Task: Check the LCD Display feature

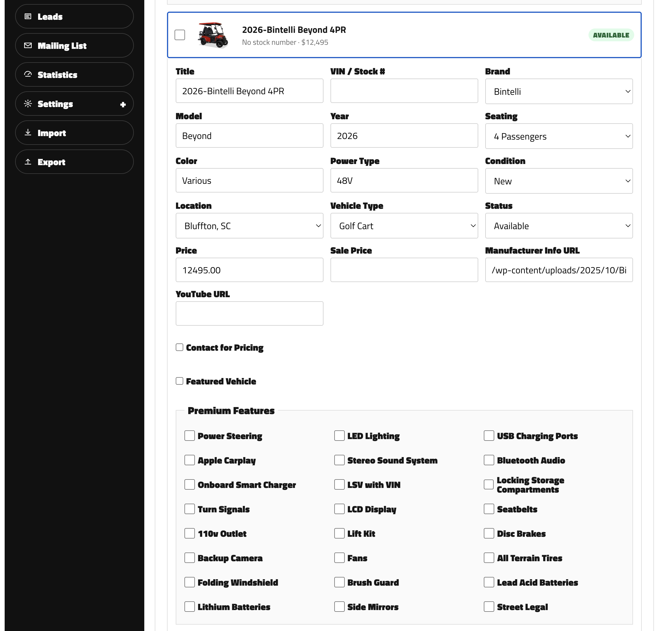Action: (x=339, y=509)
